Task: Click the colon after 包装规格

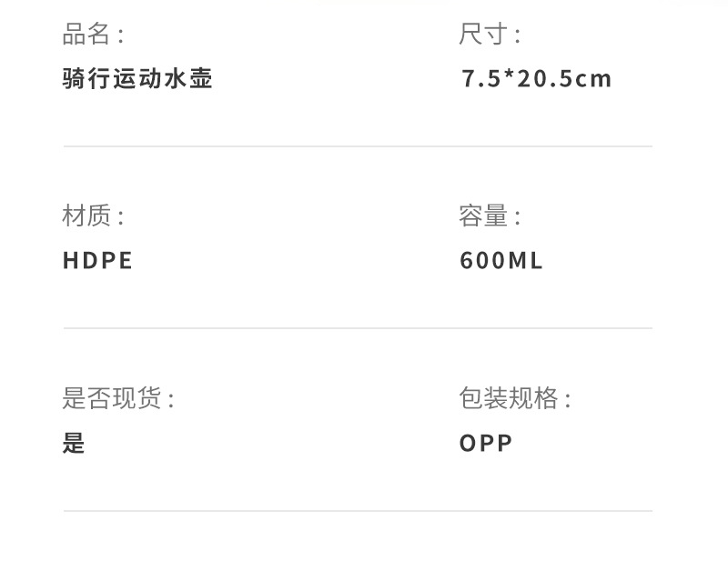Action: (568, 400)
